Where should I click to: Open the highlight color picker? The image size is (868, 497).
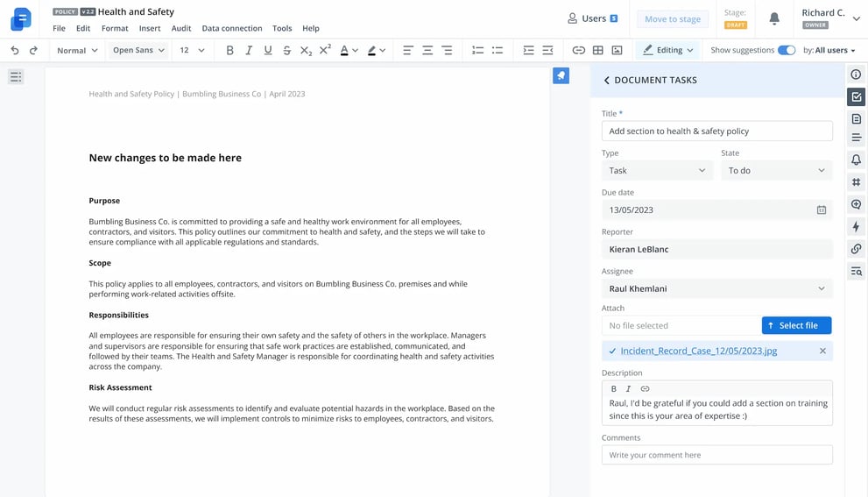[x=377, y=51]
